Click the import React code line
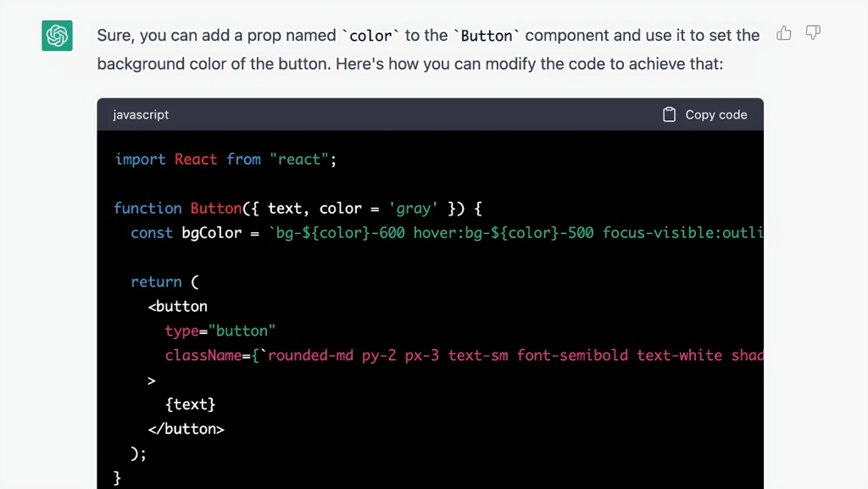This screenshot has width=868, height=489. (x=225, y=159)
